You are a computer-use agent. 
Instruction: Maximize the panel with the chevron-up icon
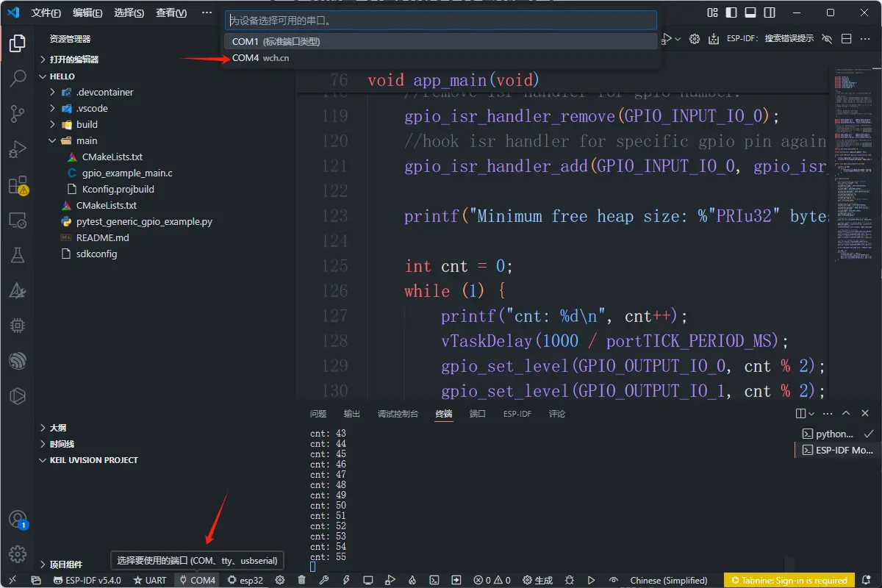pyautogui.click(x=846, y=414)
